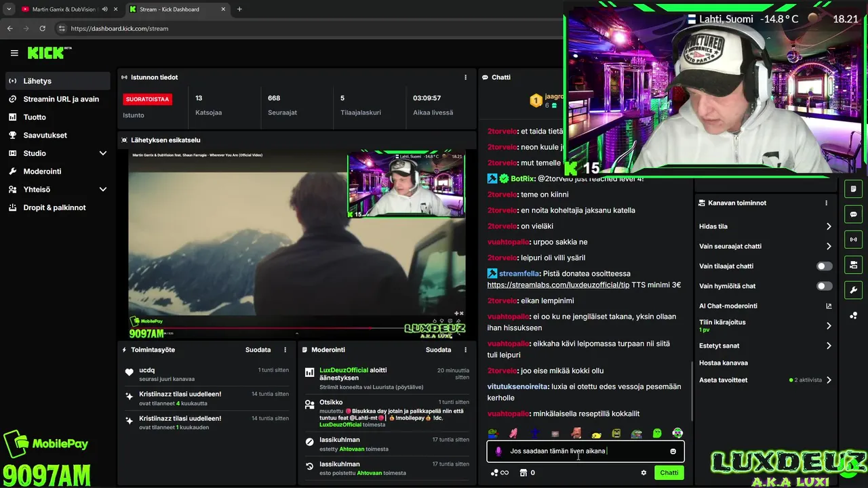868x488 pixels.
Task: Click BotRix username in chat
Action: pyautogui.click(x=522, y=178)
